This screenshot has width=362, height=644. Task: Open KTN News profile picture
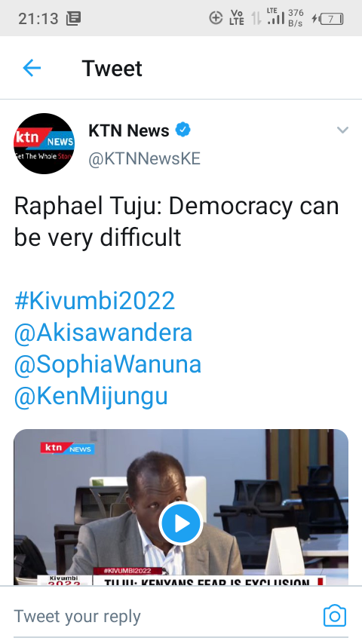point(44,143)
